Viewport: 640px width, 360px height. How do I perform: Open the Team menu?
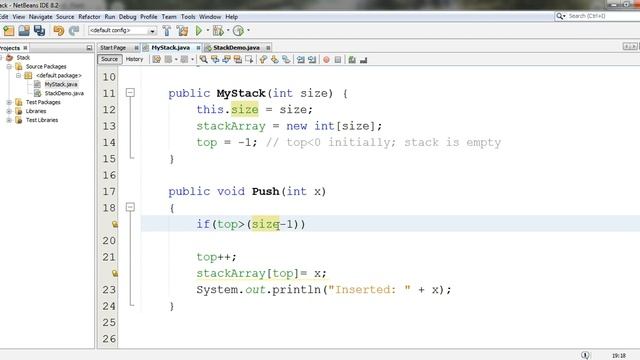tap(169, 17)
